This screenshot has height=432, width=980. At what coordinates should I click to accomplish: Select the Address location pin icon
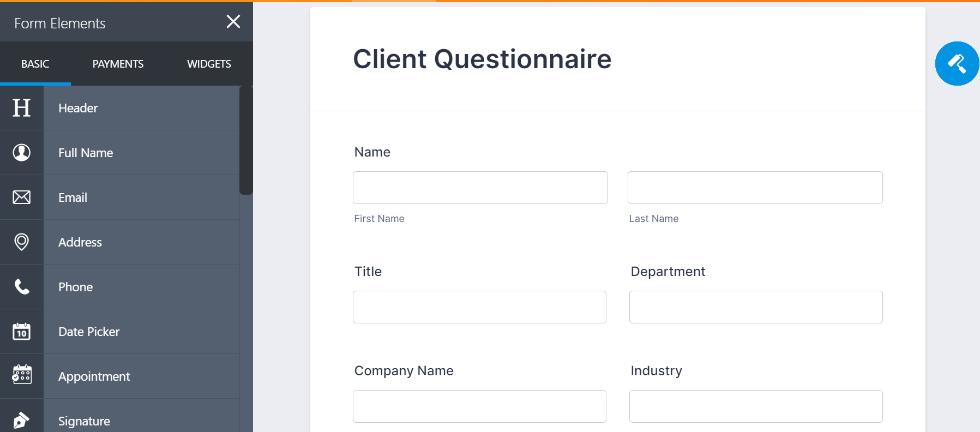point(22,242)
